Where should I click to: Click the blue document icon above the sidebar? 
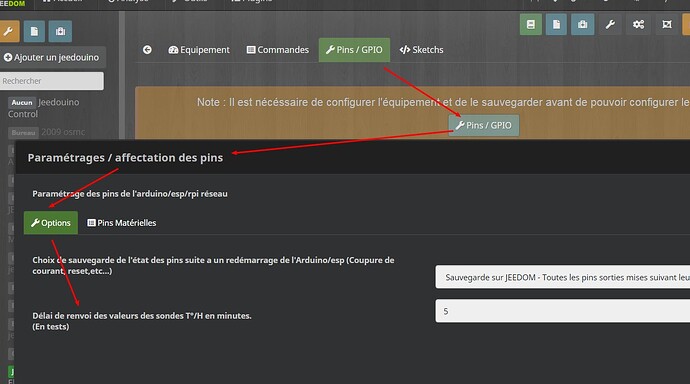(34, 31)
